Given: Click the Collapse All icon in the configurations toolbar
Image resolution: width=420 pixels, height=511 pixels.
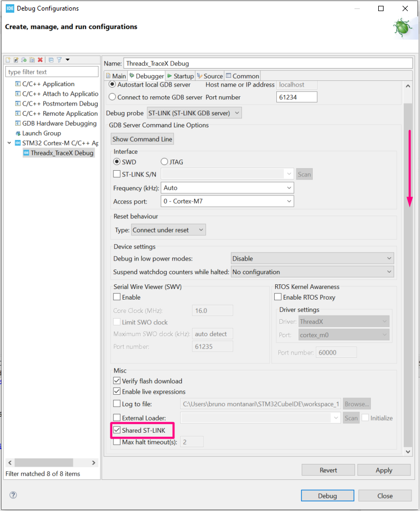Looking at the screenshot, I should tap(51, 60).
